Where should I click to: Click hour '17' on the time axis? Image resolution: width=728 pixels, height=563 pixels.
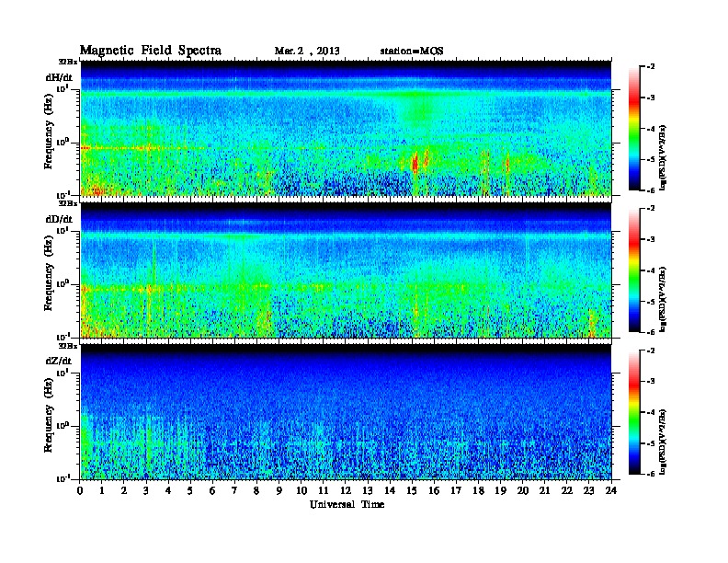[x=456, y=490]
